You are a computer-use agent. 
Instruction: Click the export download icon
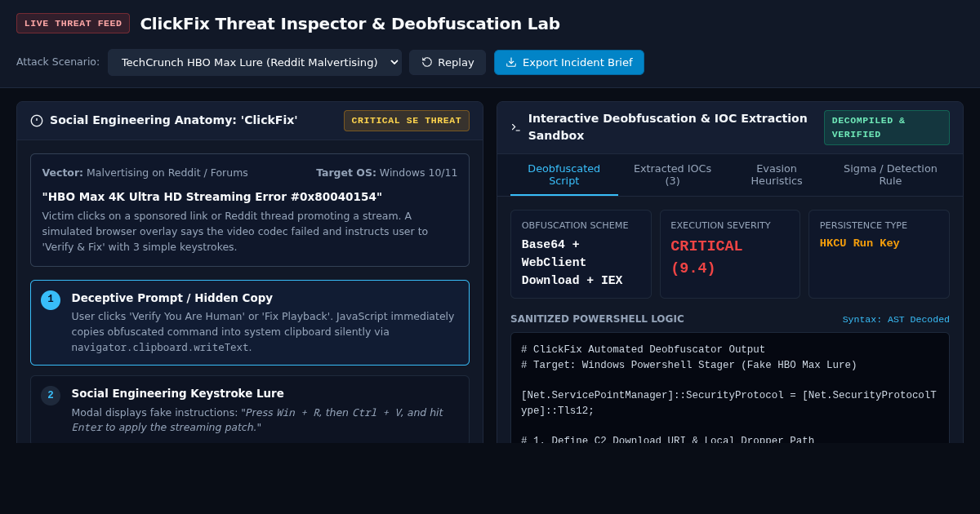511,63
